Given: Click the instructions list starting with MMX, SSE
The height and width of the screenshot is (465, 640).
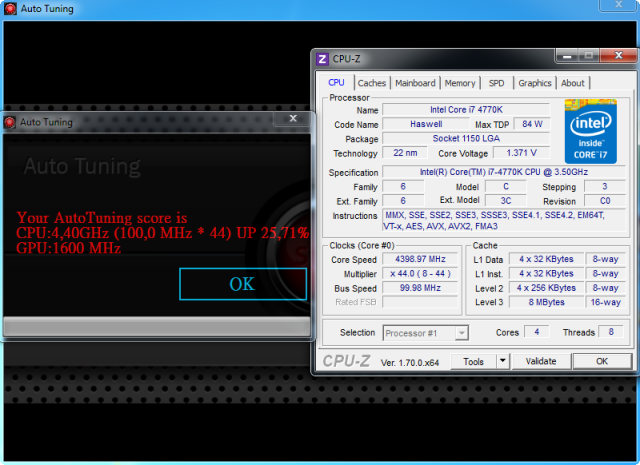Looking at the screenshot, I should tap(504, 220).
